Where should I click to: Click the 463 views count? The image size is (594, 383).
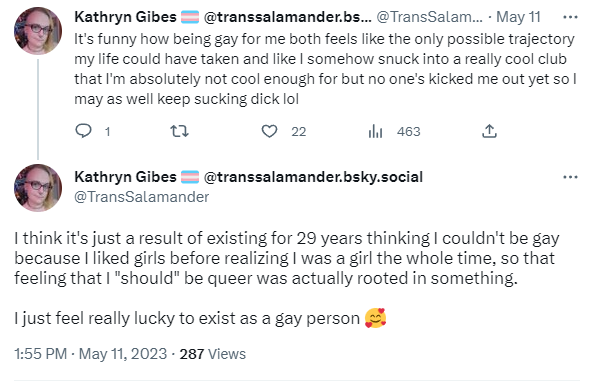pyautogui.click(x=409, y=131)
